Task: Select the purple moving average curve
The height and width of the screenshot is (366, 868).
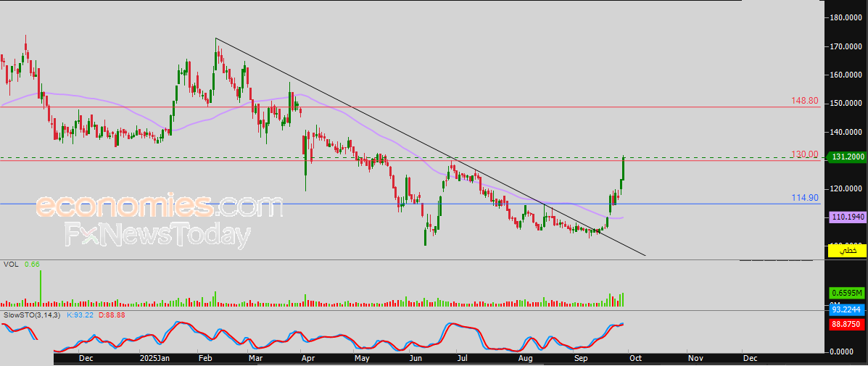Action: [x=355, y=123]
